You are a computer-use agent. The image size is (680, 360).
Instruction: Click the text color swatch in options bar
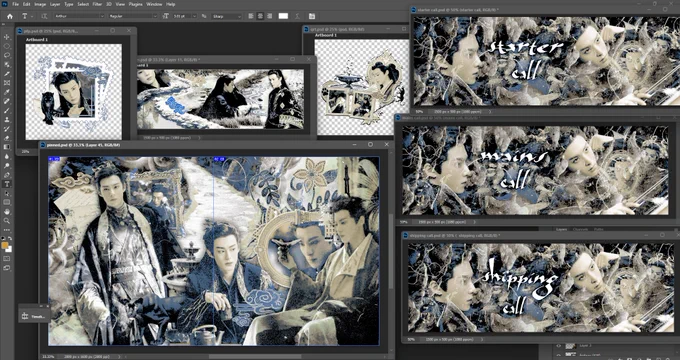pos(283,16)
